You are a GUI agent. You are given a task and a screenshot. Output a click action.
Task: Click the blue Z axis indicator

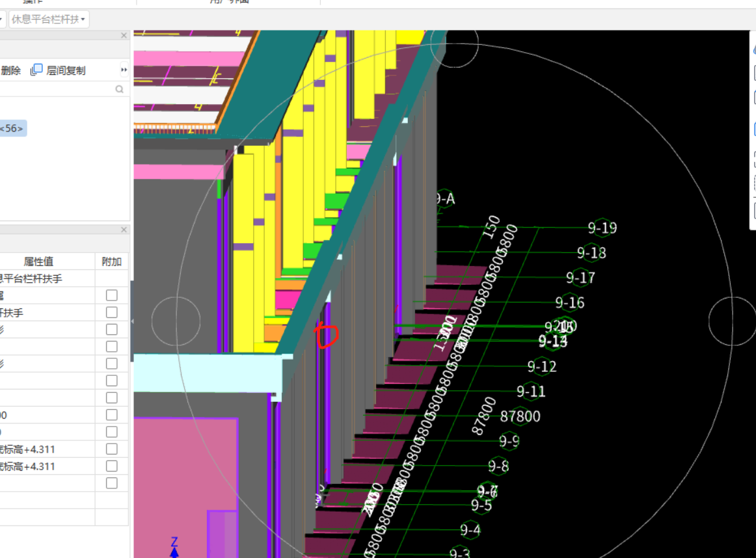click(174, 548)
